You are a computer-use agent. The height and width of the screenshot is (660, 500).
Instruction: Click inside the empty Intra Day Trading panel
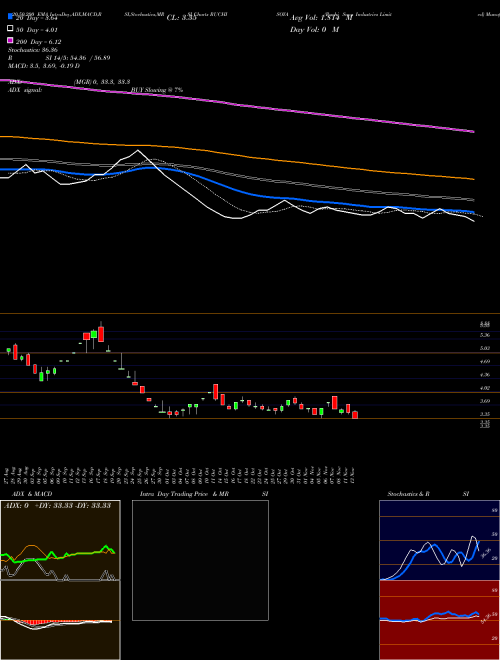(200, 560)
